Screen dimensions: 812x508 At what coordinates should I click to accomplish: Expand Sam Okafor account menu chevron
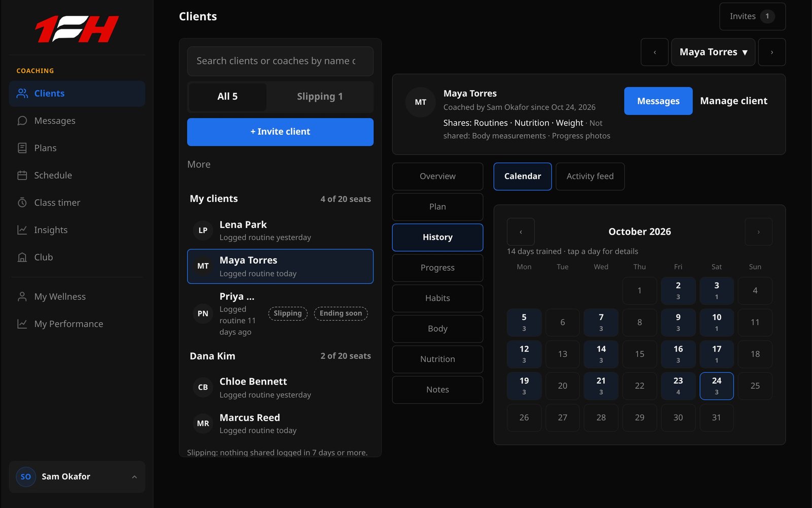coord(134,477)
